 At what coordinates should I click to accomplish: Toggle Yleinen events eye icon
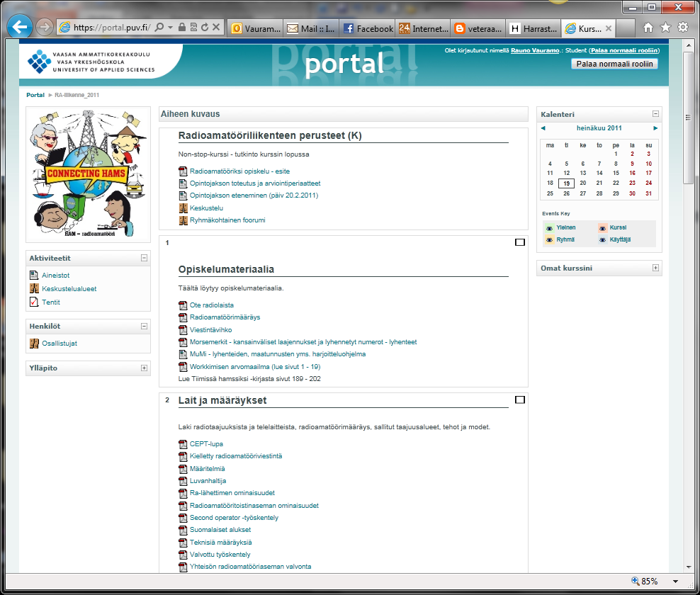point(549,228)
